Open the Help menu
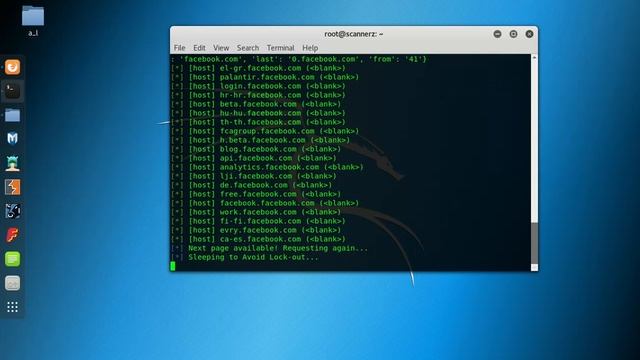The height and width of the screenshot is (360, 640). [310, 48]
